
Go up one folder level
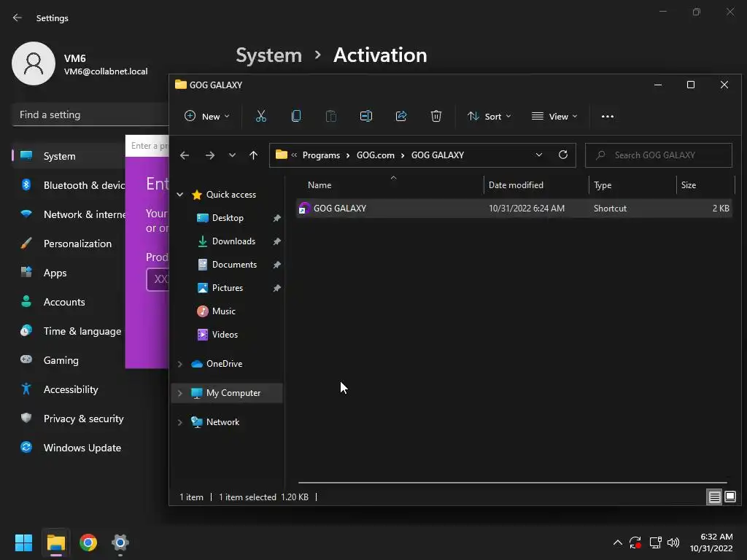tap(253, 155)
